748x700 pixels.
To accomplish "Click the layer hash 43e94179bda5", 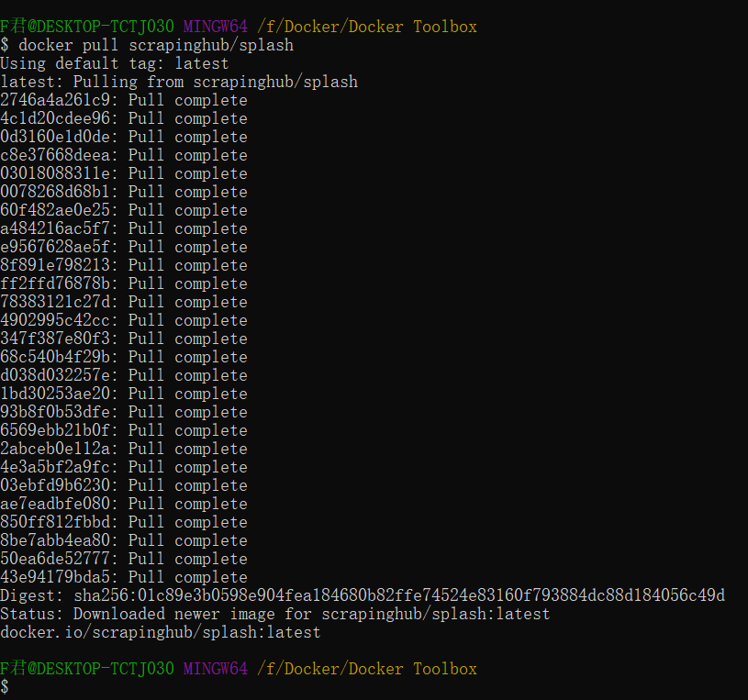I will pos(50,576).
